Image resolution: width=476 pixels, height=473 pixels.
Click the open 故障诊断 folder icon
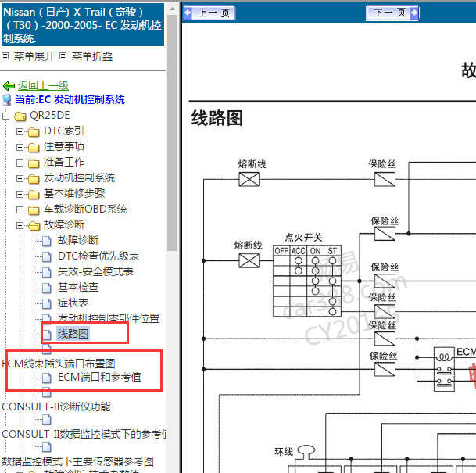pyautogui.click(x=34, y=226)
